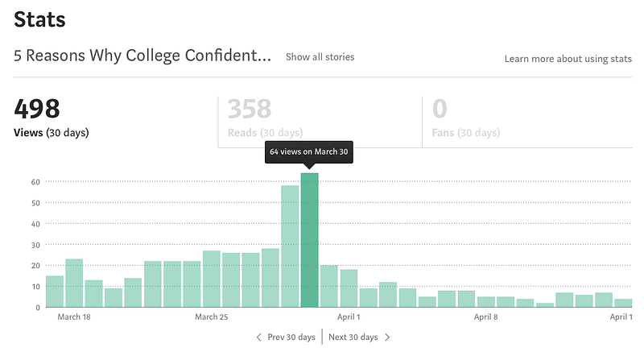The height and width of the screenshot is (352, 644).
Task: Click the Stats page heading
Action: (39, 19)
